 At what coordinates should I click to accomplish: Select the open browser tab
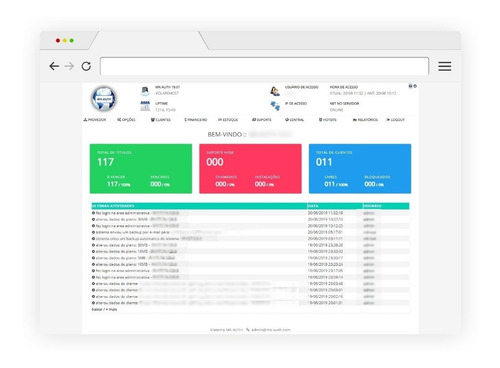[149, 41]
